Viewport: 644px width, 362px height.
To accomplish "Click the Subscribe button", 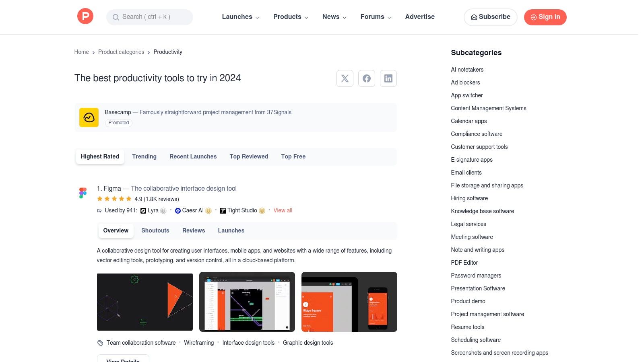I will [x=490, y=17].
